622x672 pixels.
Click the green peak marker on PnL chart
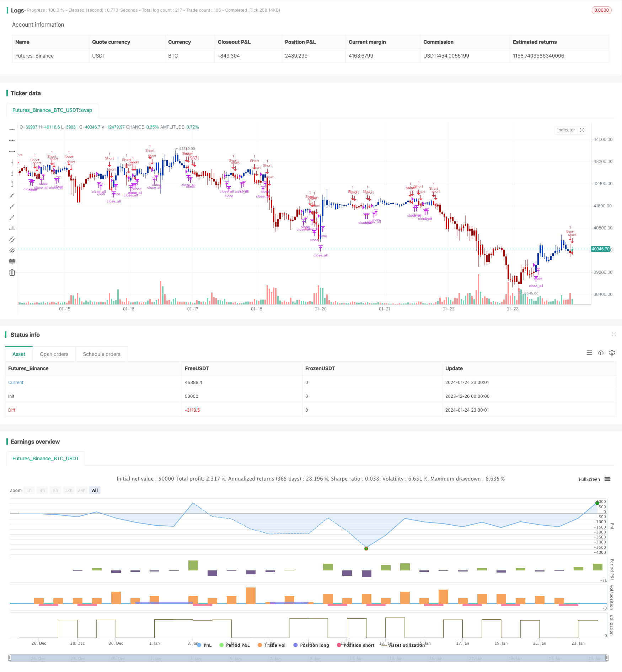click(x=597, y=503)
